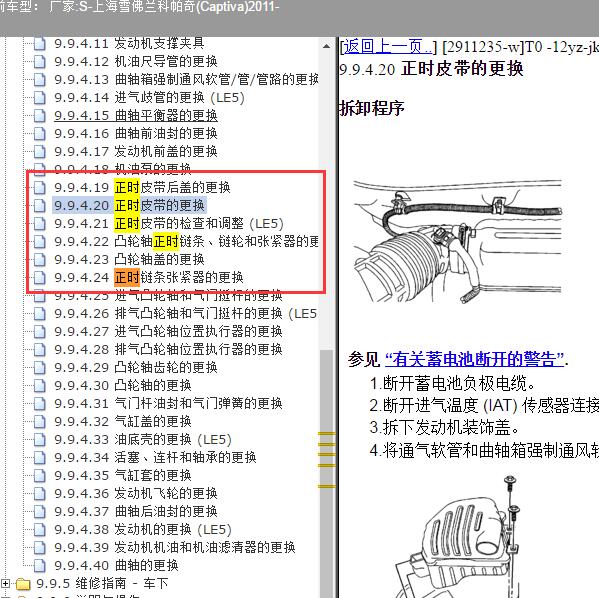
Task: Select 9.9.4.30 凸轮轴的更换
Action: point(123,385)
